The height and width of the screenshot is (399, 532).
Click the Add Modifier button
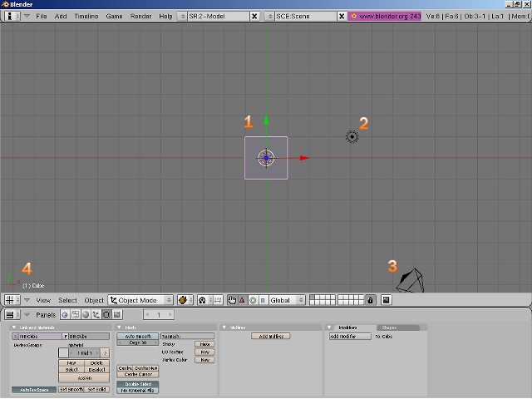[347, 337]
